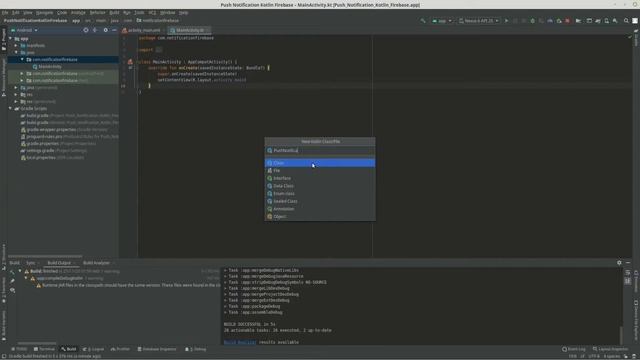Choose Object option in popup
640x360 pixels.
(x=320, y=217)
